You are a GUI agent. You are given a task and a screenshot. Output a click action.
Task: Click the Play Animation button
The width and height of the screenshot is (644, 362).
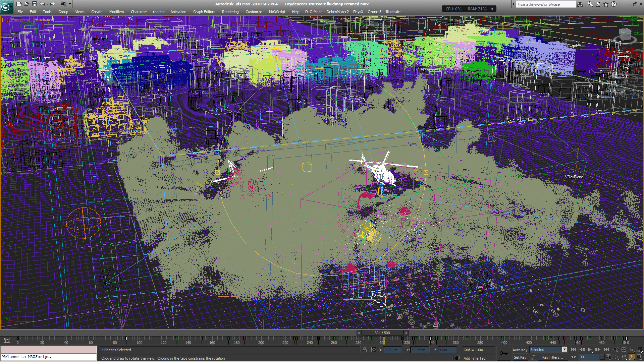pyautogui.click(x=590, y=350)
